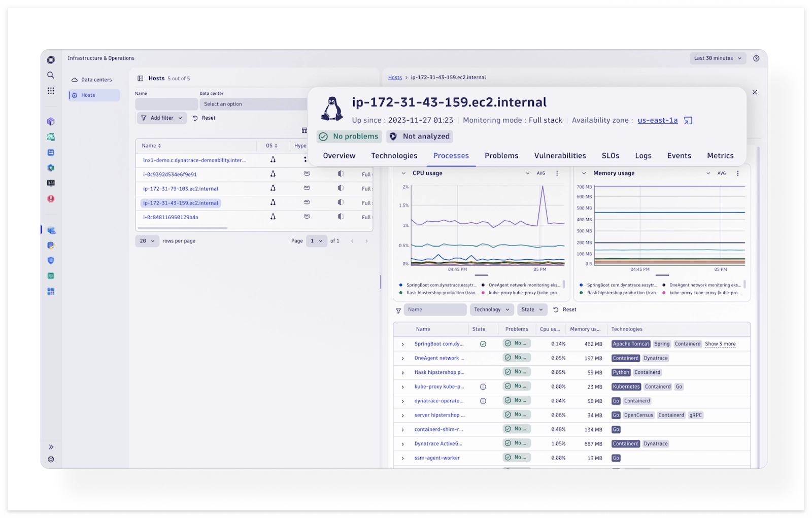Viewport: 812px width, 518px height.
Task: Open Last 30 minutes timeframe dropdown
Action: [x=718, y=58]
